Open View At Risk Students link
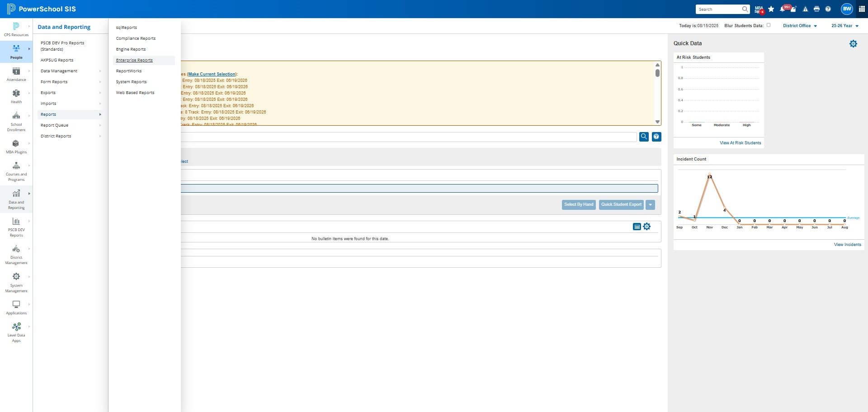Viewport: 868px width, 412px height. click(740, 143)
